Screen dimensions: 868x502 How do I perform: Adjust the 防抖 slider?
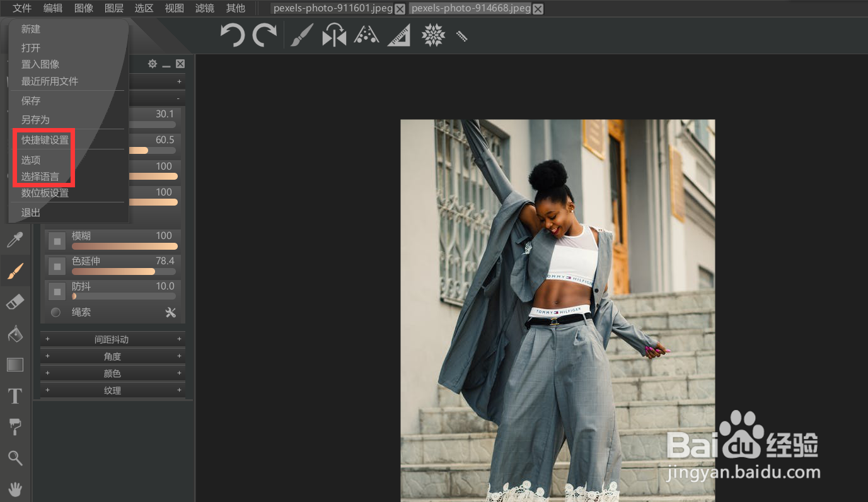point(125,296)
